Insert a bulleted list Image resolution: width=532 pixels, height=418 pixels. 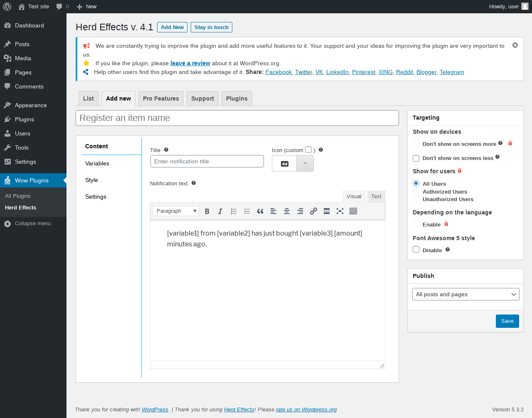click(x=234, y=211)
